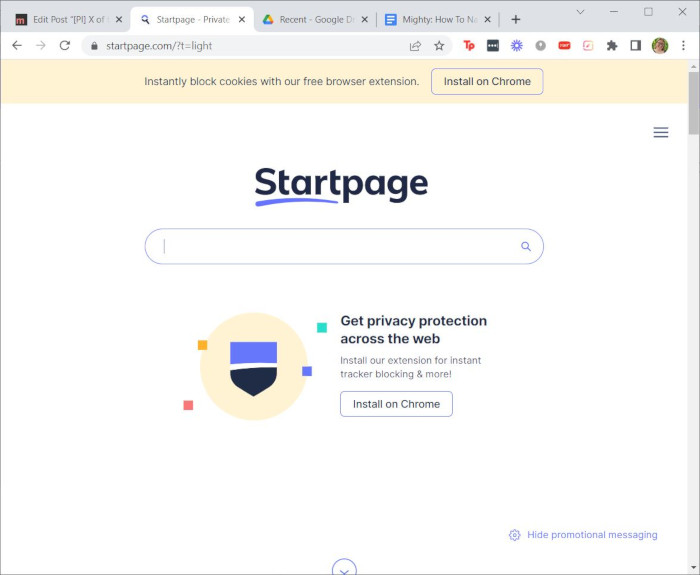Click Install on Chrome below the privacy protection text
This screenshot has height=575, width=700.
pyautogui.click(x=396, y=404)
